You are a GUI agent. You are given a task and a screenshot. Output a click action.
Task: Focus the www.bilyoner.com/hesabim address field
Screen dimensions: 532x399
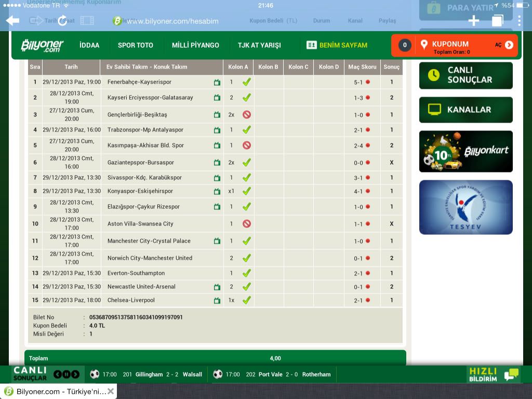click(x=172, y=21)
